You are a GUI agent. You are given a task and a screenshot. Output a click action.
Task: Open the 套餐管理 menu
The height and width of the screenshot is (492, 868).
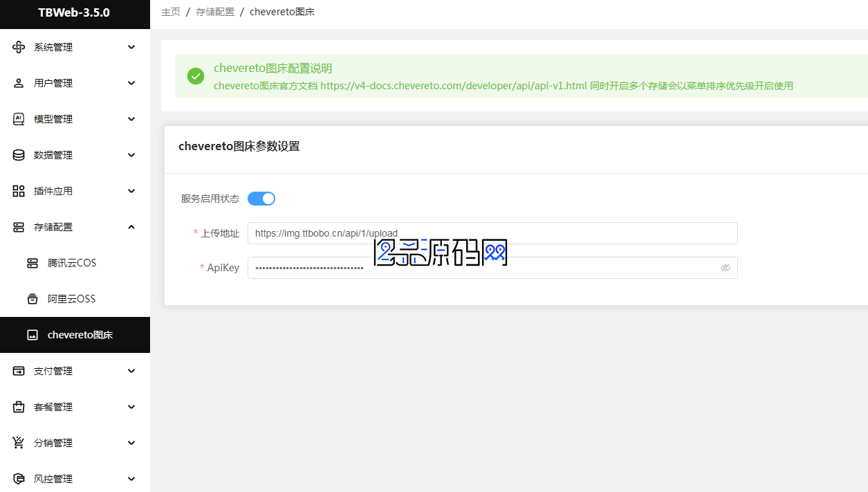(x=75, y=407)
